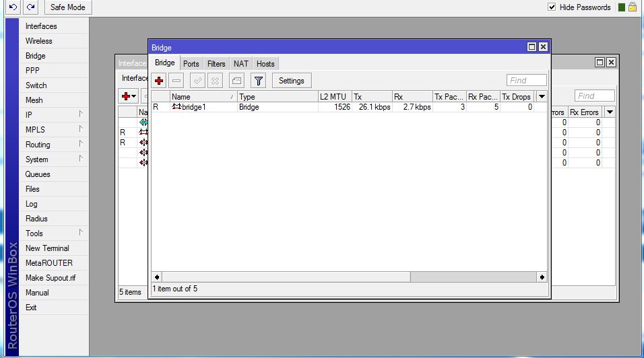Open the column chooser dropdown in Bridge table

click(542, 97)
